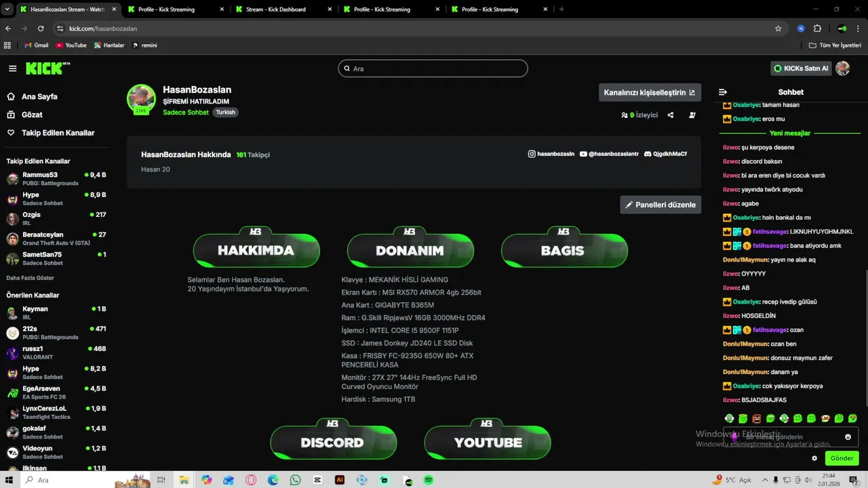Click the KICKs Satın Al button
Image resolution: width=868 pixels, height=488 pixels.
(801, 68)
